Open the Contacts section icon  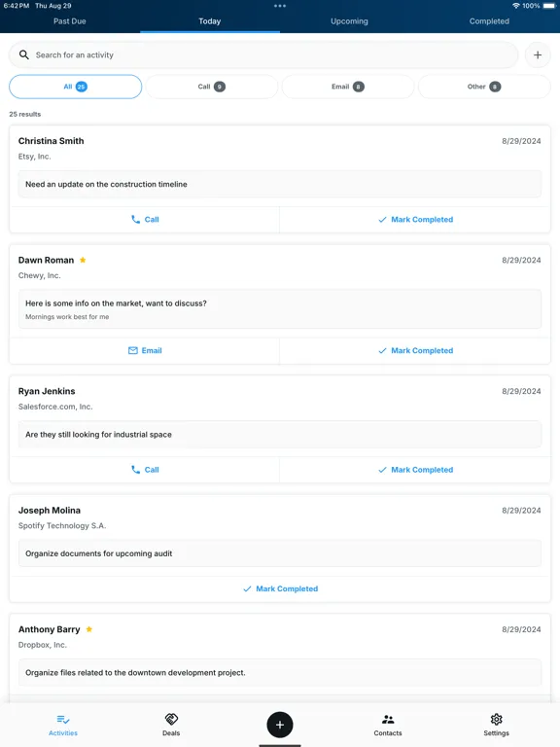tap(388, 719)
